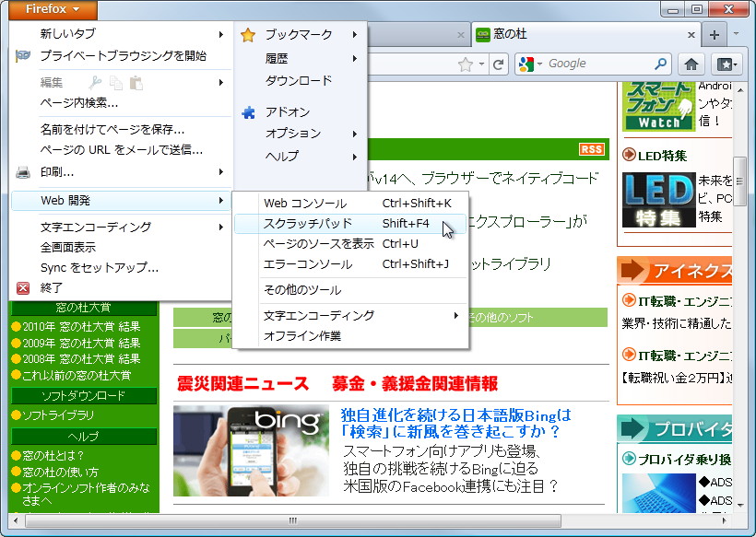Open 印刷 via the printer icon
This screenshot has width=756, height=537.
click(24, 170)
